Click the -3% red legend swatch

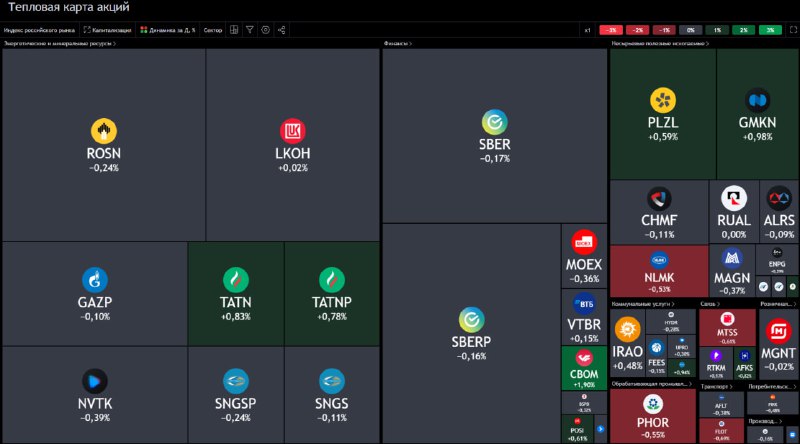coord(611,30)
